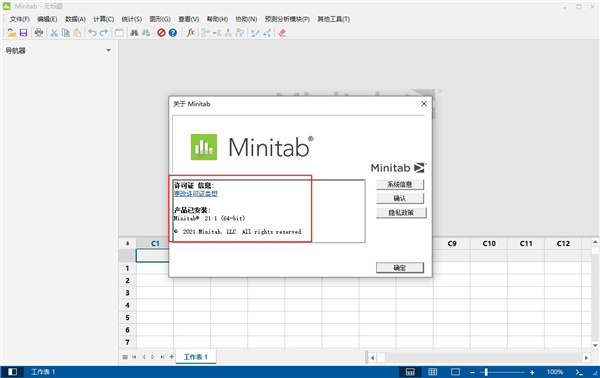This screenshot has width=600, height=378.
Task: Click the C1 column name cell
Action: [152, 256]
